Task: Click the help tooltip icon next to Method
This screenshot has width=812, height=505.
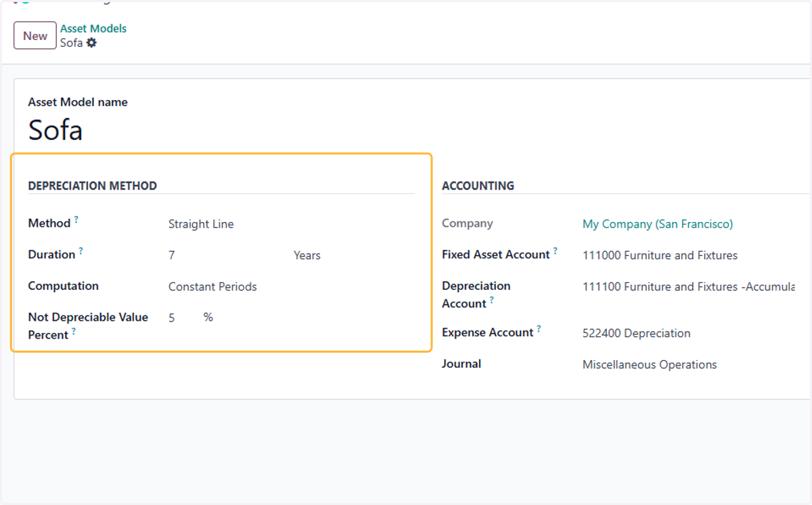Action: [x=76, y=219]
